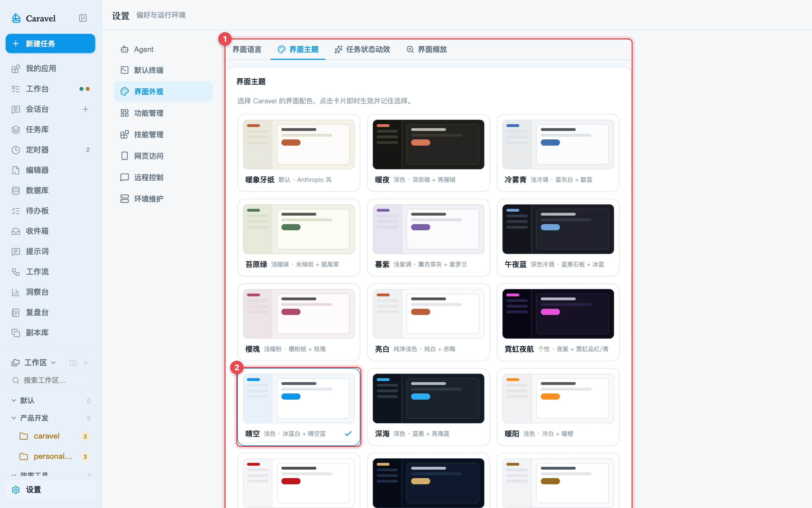Image resolution: width=812 pixels, height=508 pixels.
Task: Switch to 任务状态动效 tab
Action: pyautogui.click(x=362, y=49)
